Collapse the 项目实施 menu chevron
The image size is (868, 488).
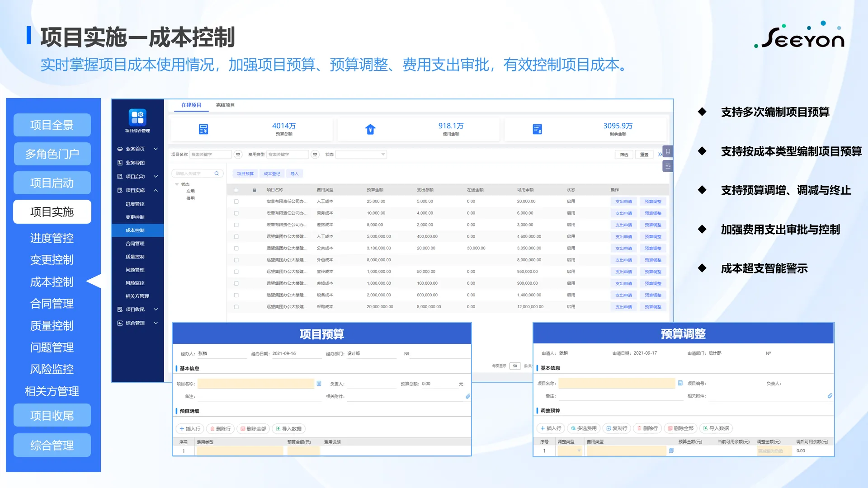tap(156, 190)
